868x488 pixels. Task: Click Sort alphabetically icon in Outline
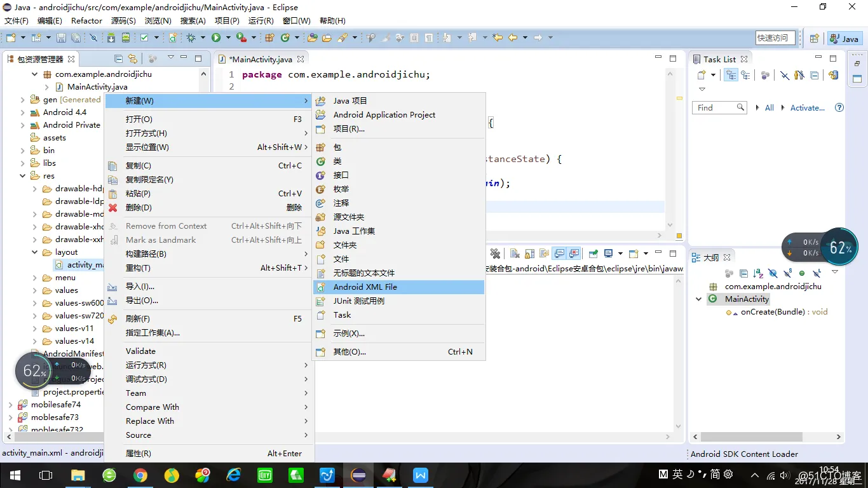tap(758, 273)
